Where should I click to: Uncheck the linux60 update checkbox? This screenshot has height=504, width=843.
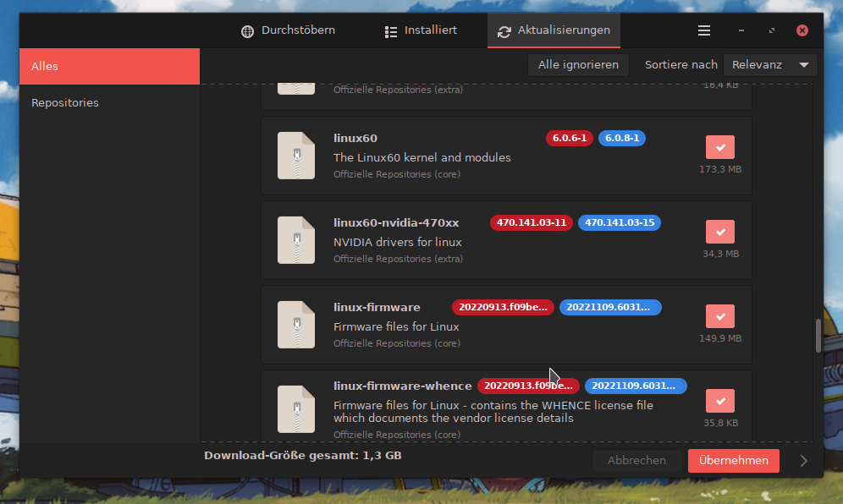pos(720,147)
